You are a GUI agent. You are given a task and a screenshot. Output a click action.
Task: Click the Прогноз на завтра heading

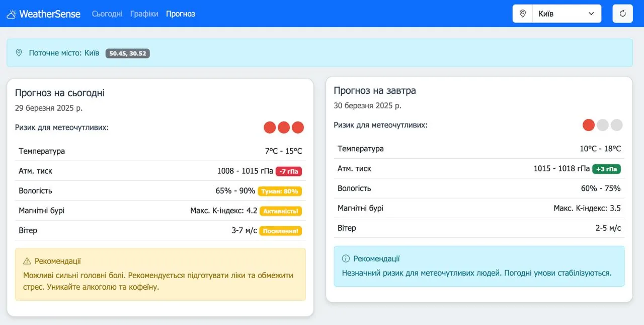point(375,91)
